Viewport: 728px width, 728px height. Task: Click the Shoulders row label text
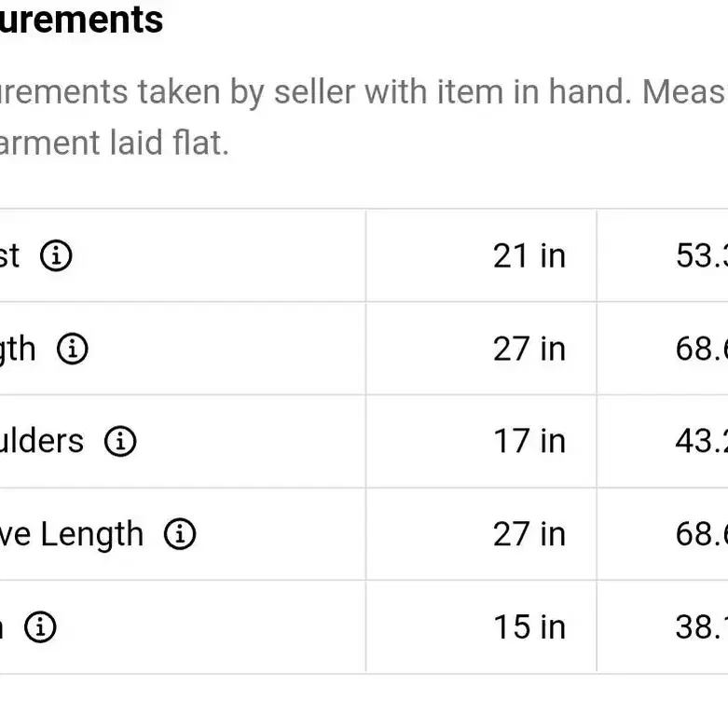coord(42,441)
